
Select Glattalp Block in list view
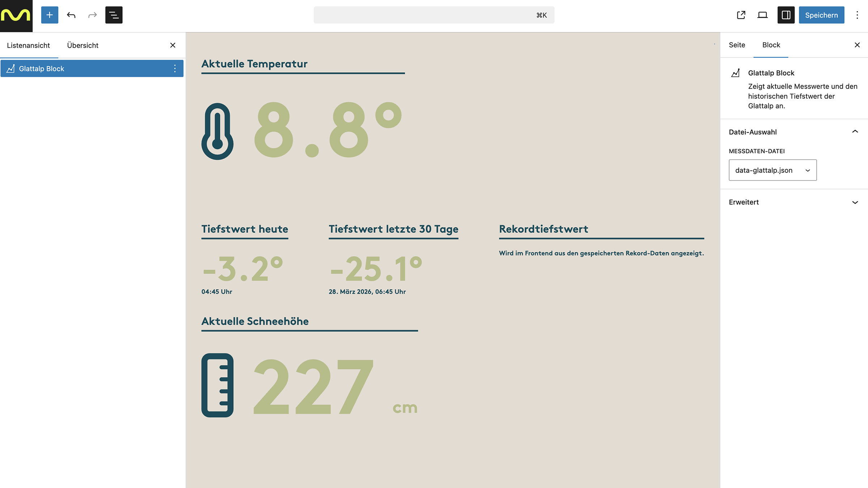[x=92, y=68]
